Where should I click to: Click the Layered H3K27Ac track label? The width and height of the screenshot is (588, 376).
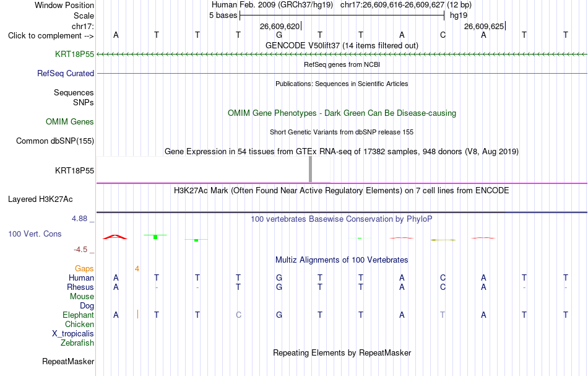(40, 199)
